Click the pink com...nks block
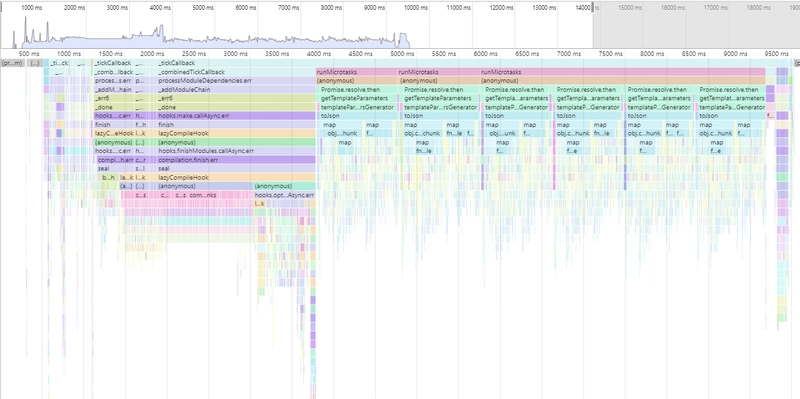This screenshot has width=800, height=399. (203, 195)
